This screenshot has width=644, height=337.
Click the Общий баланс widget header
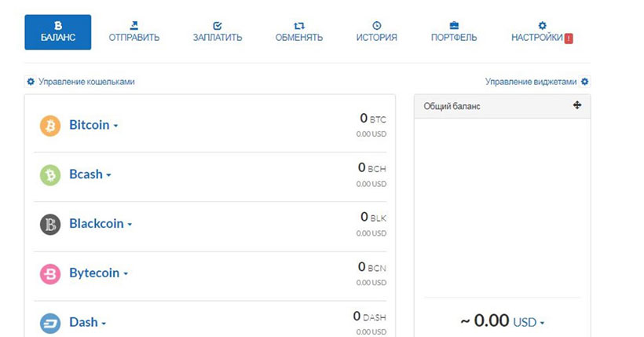pos(503,106)
